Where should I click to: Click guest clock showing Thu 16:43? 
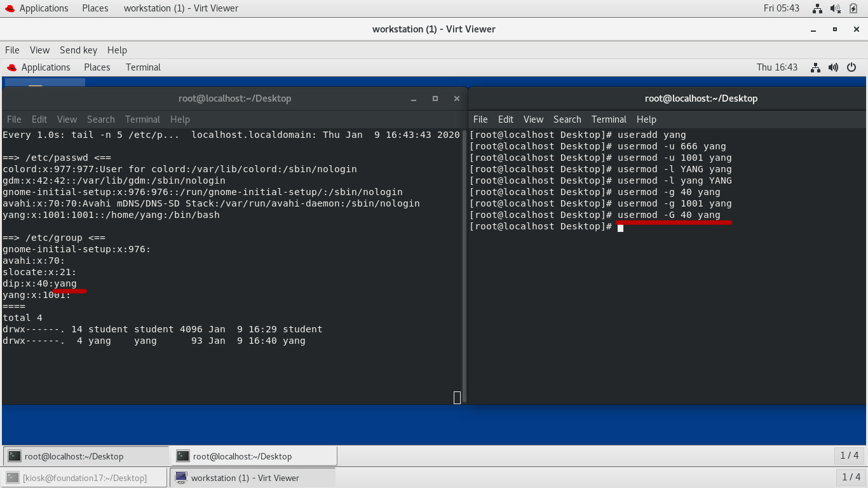(x=776, y=67)
